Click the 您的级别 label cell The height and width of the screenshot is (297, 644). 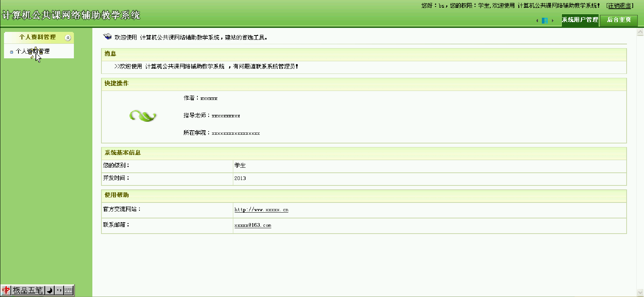pos(167,166)
